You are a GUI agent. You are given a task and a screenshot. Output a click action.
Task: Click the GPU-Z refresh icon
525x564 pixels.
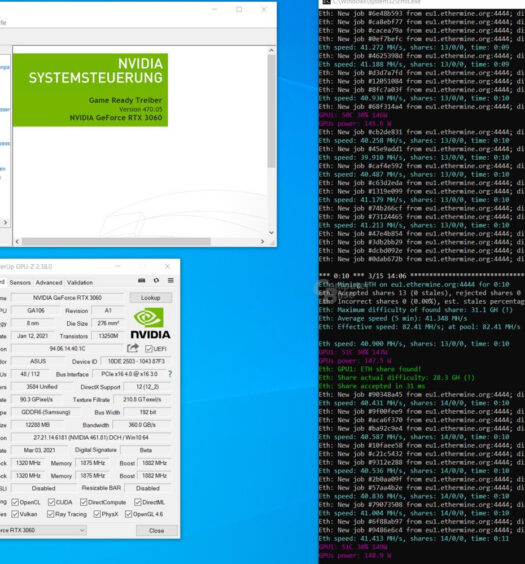(x=156, y=280)
